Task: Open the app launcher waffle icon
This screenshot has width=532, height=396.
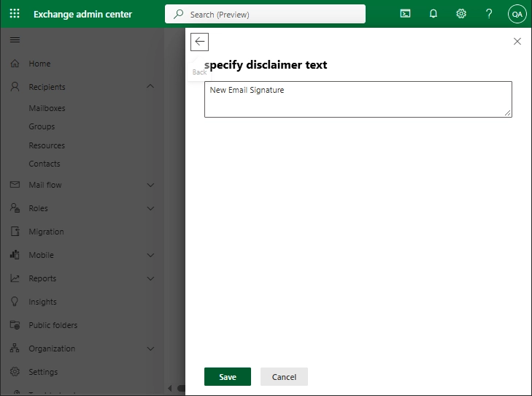Action: [x=15, y=14]
